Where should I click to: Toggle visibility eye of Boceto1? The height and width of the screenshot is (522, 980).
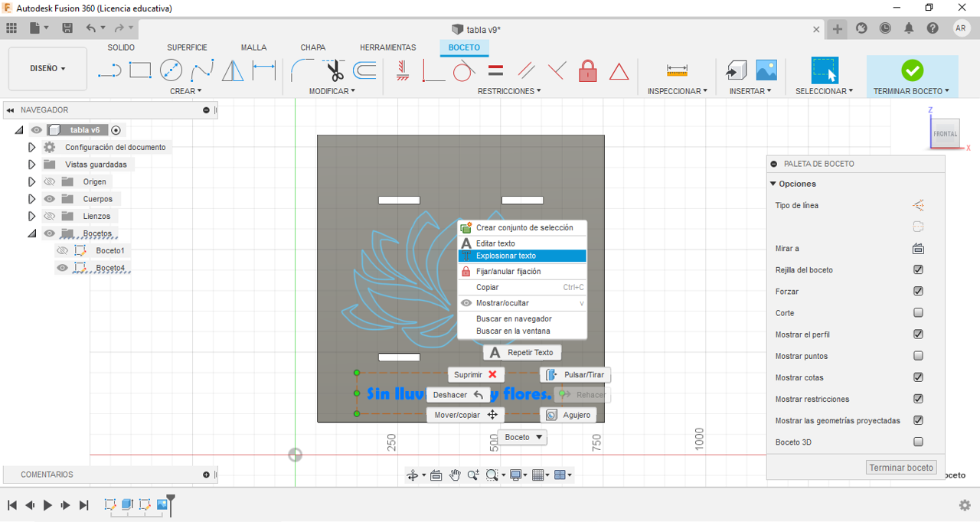coord(63,251)
